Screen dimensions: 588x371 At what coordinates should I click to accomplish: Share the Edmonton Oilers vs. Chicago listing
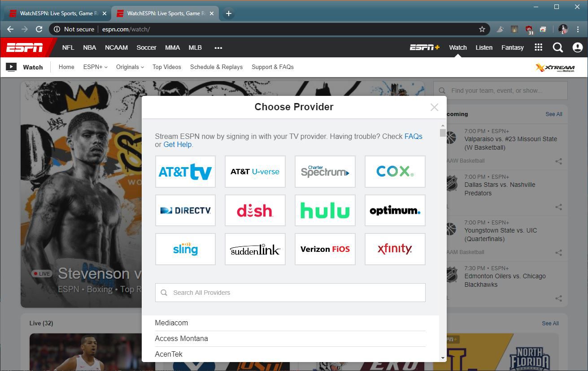pyautogui.click(x=558, y=298)
